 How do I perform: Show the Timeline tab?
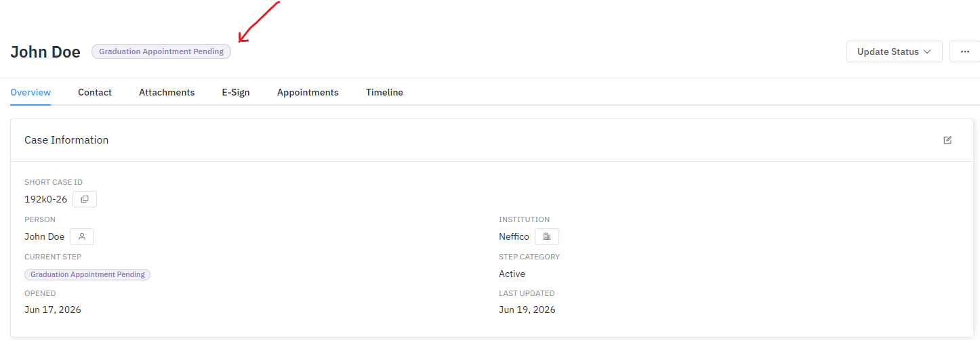tap(384, 92)
